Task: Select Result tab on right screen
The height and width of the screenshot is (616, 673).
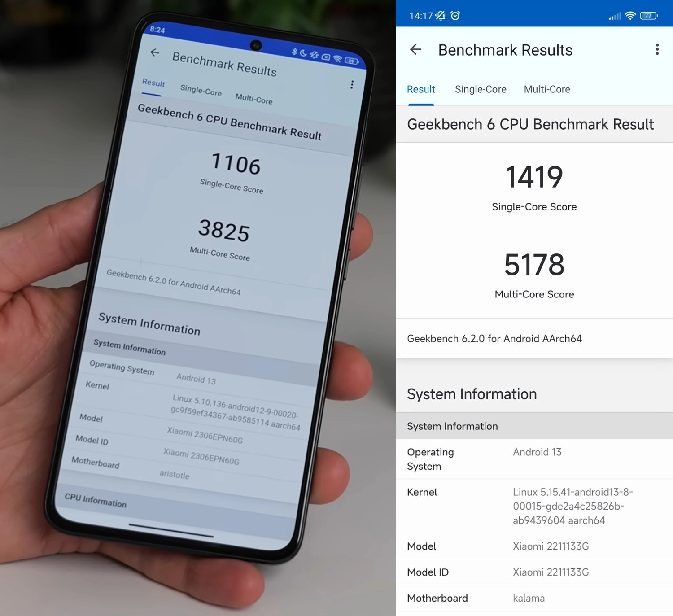Action: click(421, 89)
